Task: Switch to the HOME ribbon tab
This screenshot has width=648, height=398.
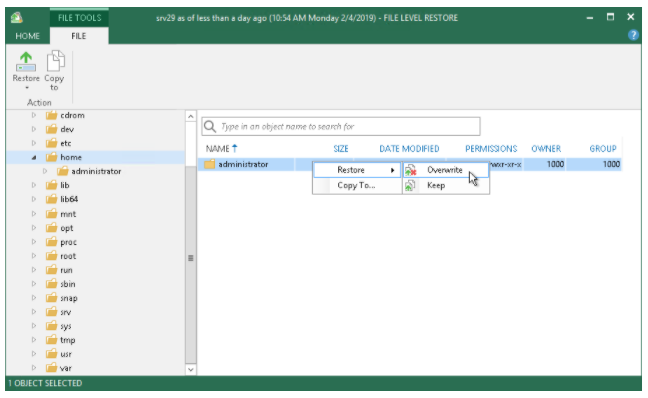Action: (x=28, y=36)
